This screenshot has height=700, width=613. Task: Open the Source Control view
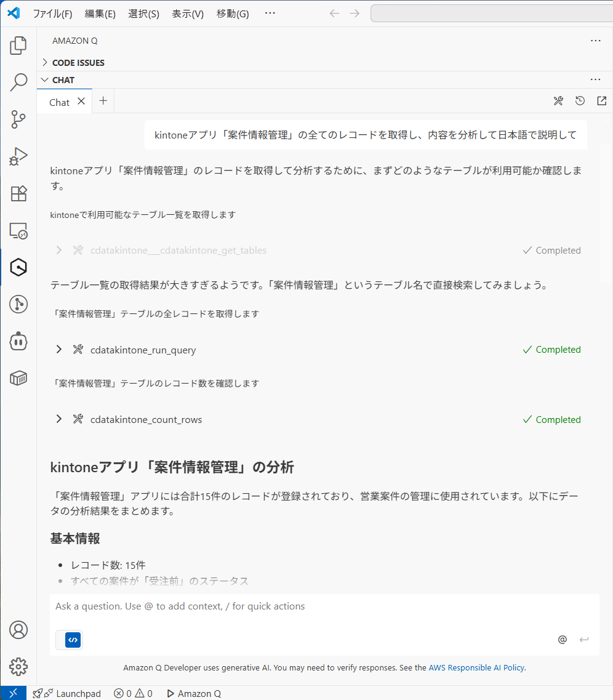pos(18,119)
